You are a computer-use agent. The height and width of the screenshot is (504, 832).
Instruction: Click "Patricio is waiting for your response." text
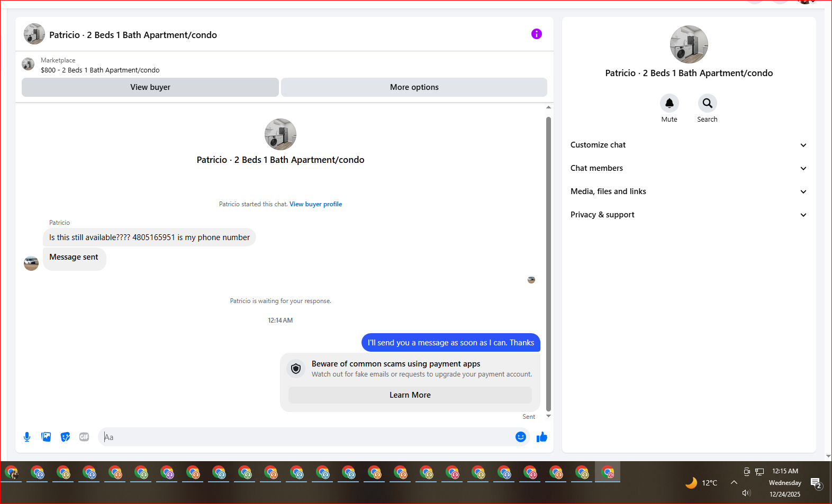[281, 301]
